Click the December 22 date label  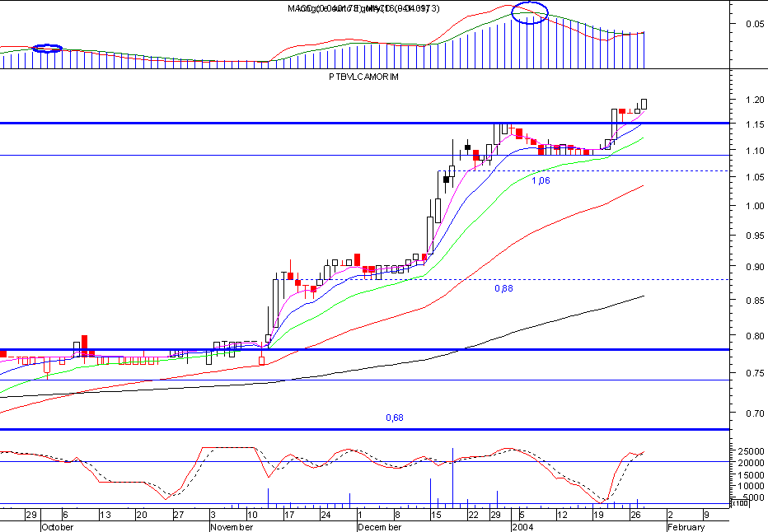click(x=473, y=515)
